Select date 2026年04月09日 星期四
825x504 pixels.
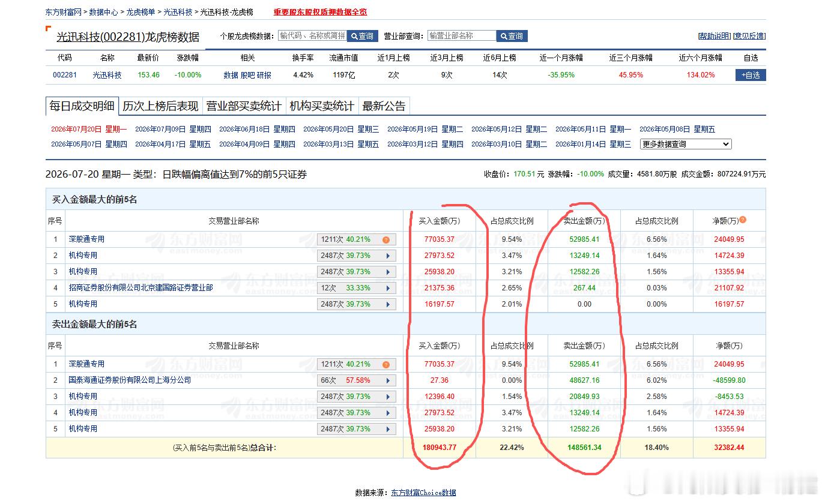tap(257, 144)
